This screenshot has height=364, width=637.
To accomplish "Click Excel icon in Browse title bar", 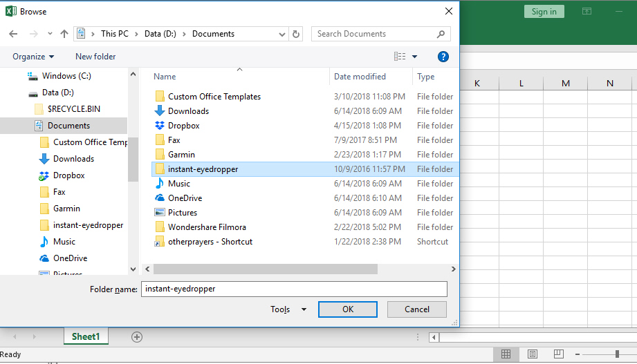I will pos(11,11).
